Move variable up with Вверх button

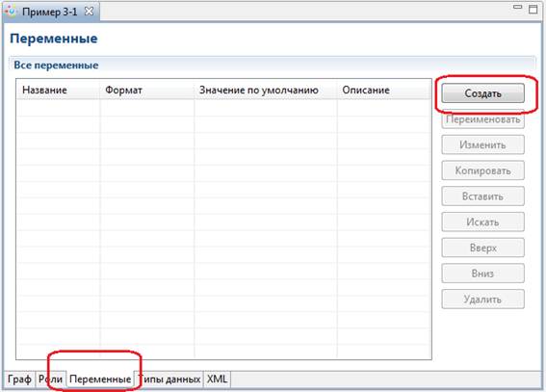[x=483, y=248]
